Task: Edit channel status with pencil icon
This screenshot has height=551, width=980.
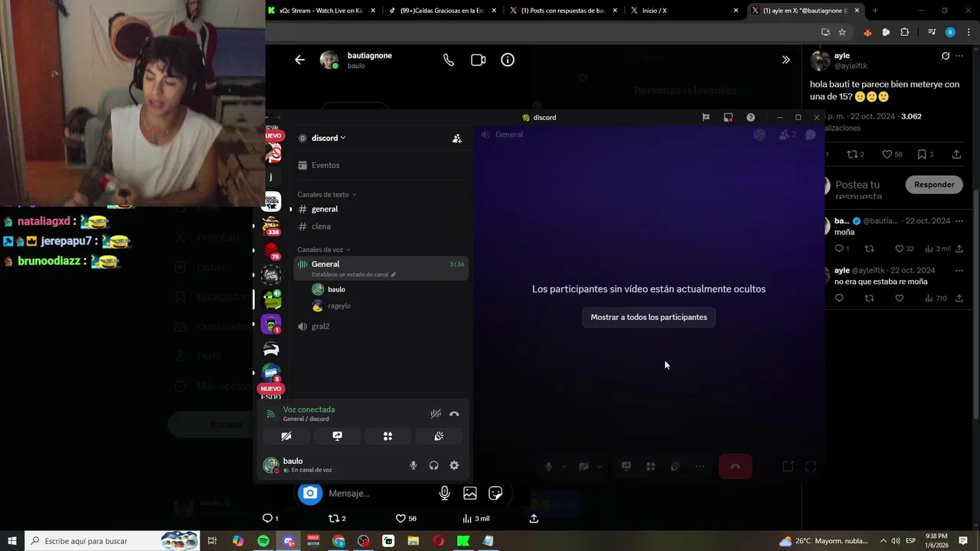Action: 394,275
